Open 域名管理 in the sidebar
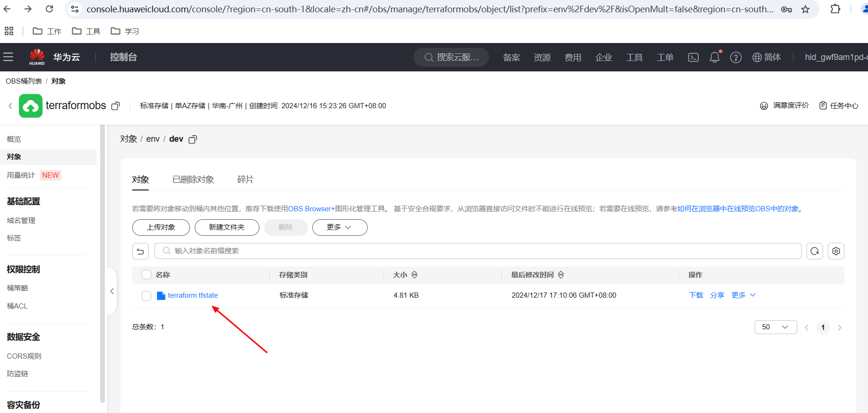The height and width of the screenshot is (413, 868). coord(21,220)
